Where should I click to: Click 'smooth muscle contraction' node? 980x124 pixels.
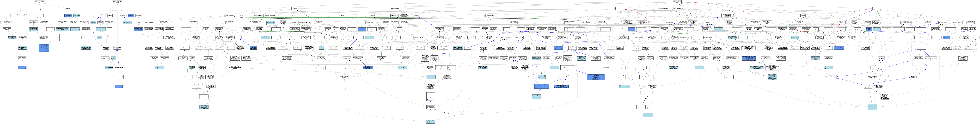coord(483,48)
